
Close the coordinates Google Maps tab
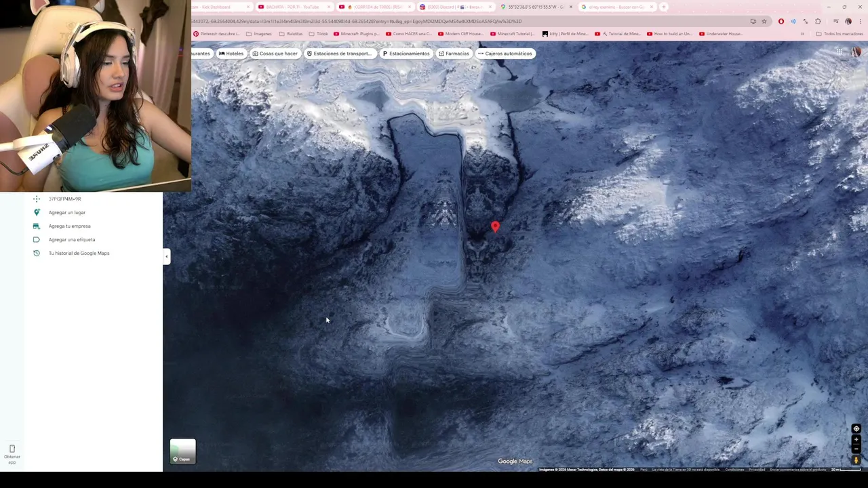570,7
